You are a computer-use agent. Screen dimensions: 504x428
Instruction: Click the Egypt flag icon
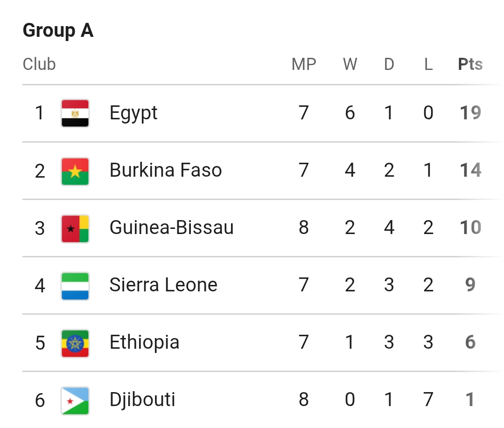(x=75, y=113)
